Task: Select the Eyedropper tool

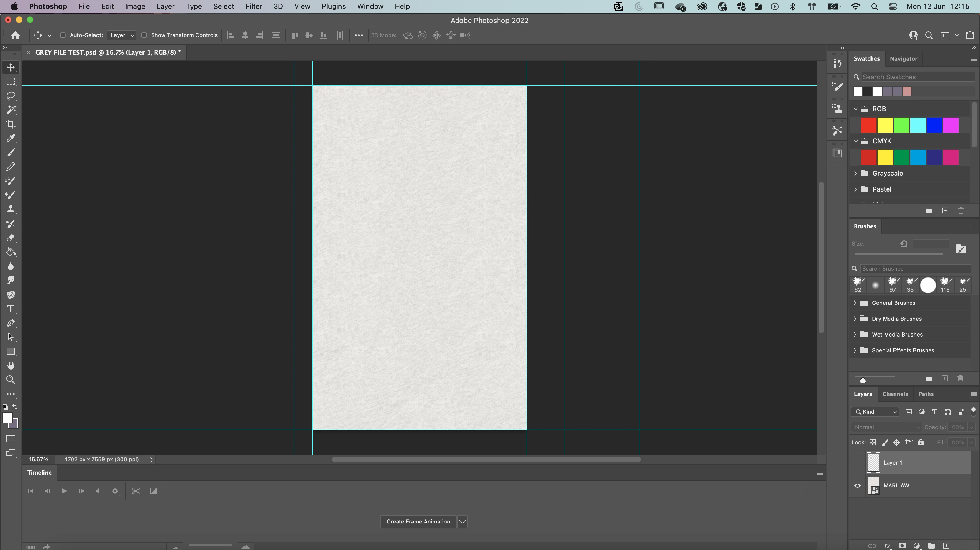Action: [11, 138]
